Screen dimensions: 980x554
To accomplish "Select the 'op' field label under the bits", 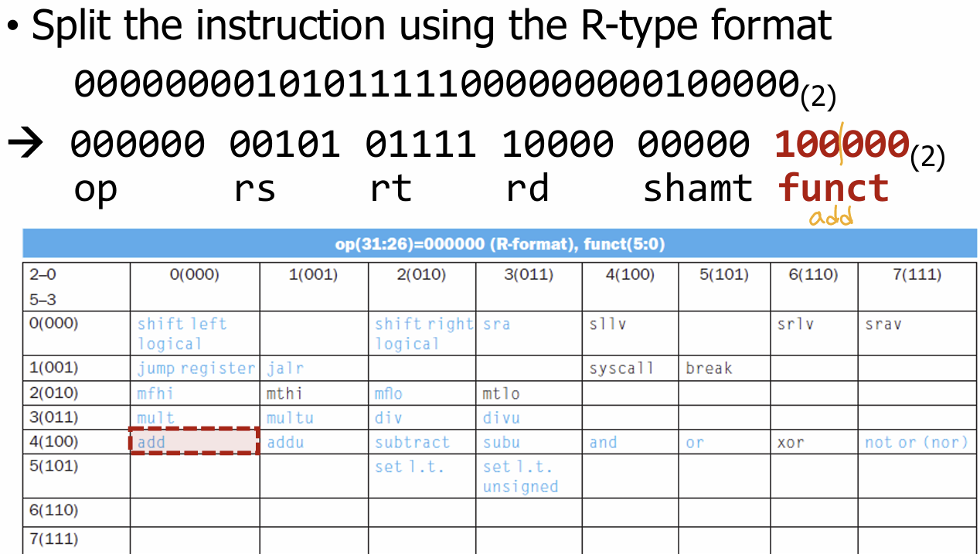I will [x=95, y=191].
